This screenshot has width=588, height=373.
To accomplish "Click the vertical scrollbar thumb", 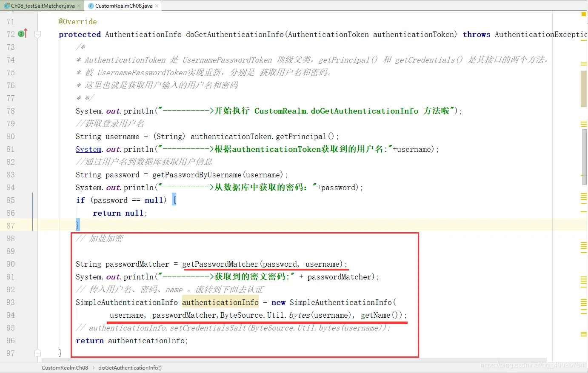I will tap(585, 157).
